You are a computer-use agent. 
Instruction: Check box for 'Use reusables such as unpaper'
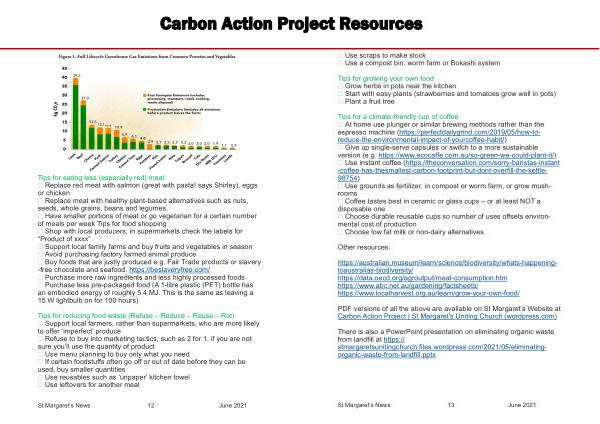tap(40, 377)
